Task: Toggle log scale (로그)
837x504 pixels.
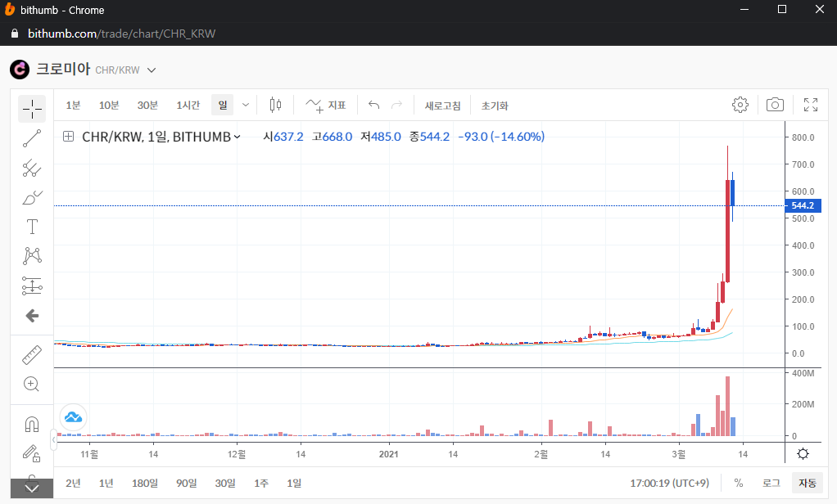Action: [771, 483]
